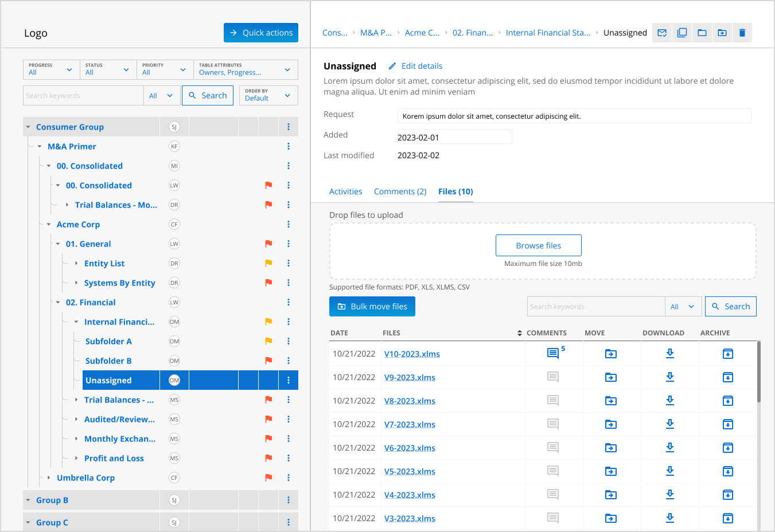Open the Order By dropdown
This screenshot has height=532, width=775.
(268, 95)
